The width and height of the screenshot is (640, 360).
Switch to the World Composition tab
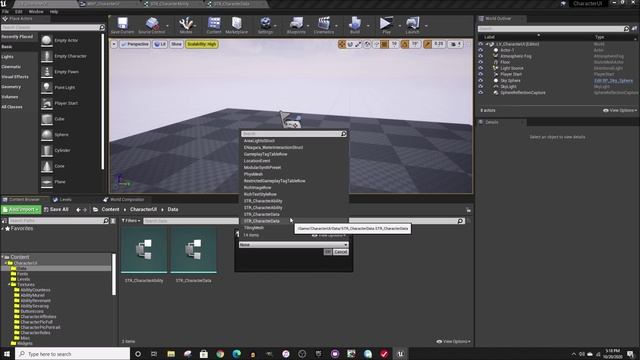pyautogui.click(x=124, y=200)
